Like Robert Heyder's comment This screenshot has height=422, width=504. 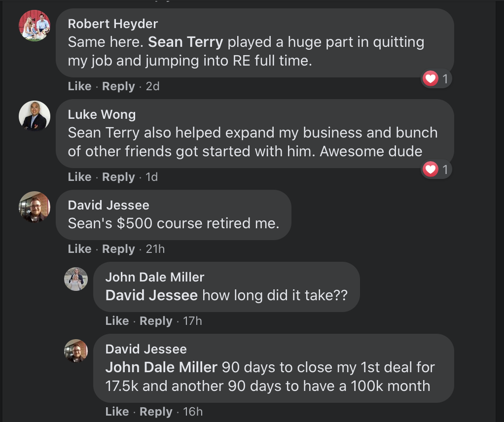[79, 86]
